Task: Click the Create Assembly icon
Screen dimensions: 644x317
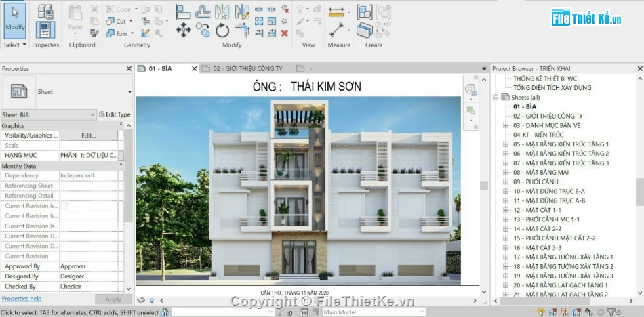Action: pos(364,12)
